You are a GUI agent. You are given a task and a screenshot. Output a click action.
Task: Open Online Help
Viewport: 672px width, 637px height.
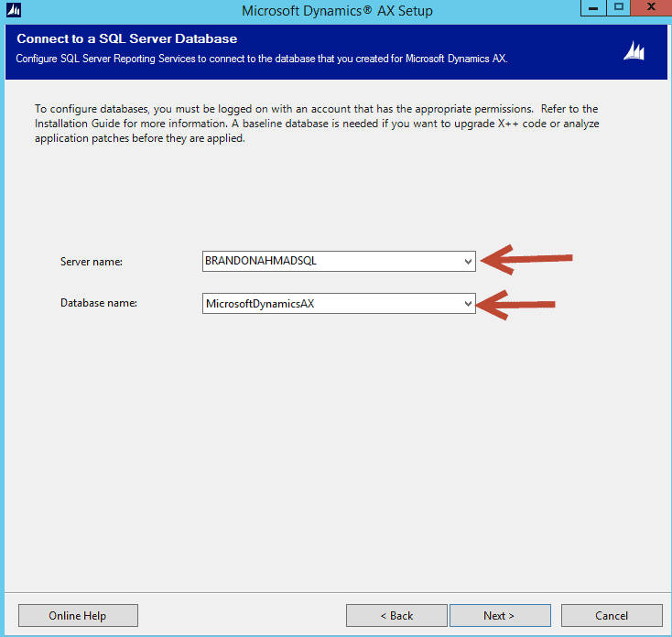click(78, 616)
